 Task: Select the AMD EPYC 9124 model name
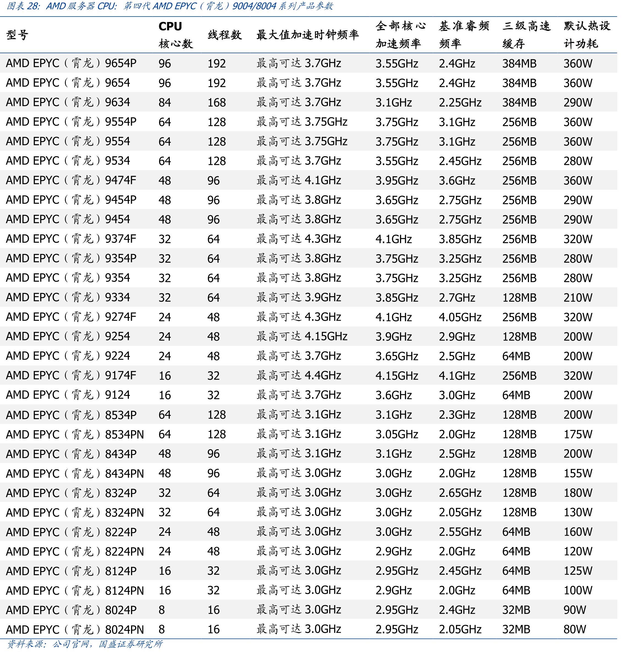pos(68,395)
